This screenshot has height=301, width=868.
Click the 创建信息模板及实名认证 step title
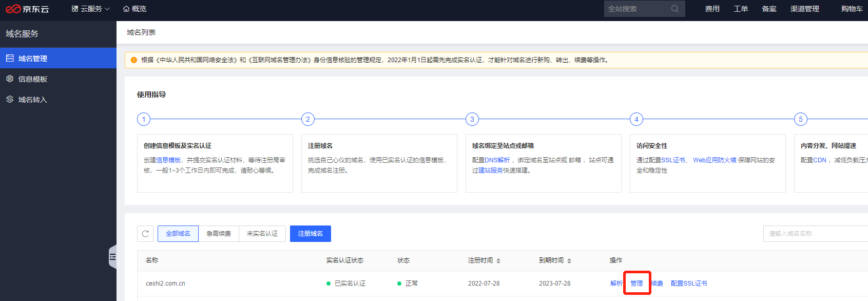178,146
